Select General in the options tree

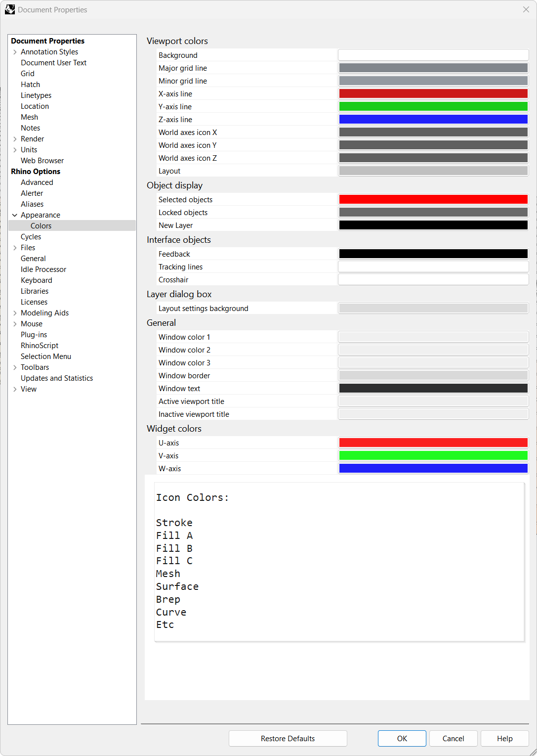pos(33,259)
